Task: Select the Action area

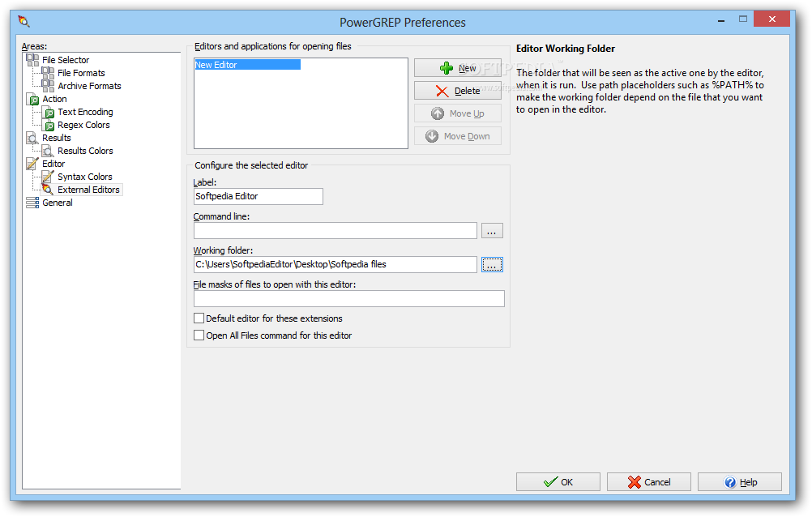Action: (54, 98)
